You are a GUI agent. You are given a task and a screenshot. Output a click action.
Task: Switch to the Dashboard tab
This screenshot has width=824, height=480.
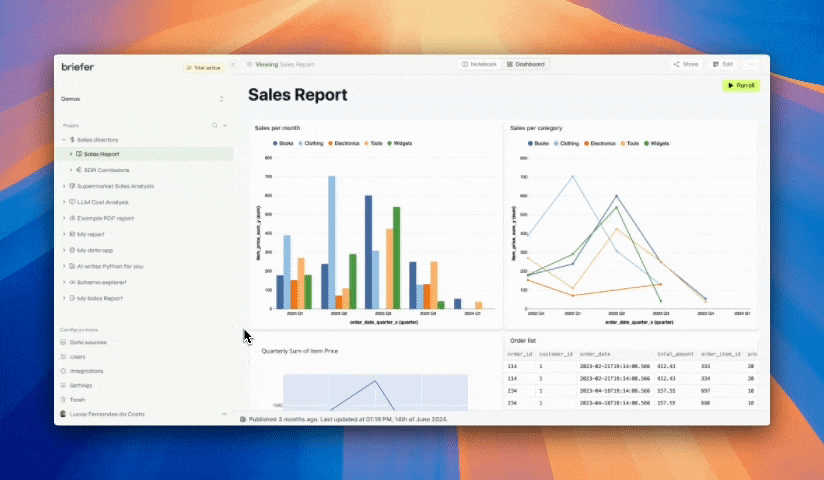[526, 64]
